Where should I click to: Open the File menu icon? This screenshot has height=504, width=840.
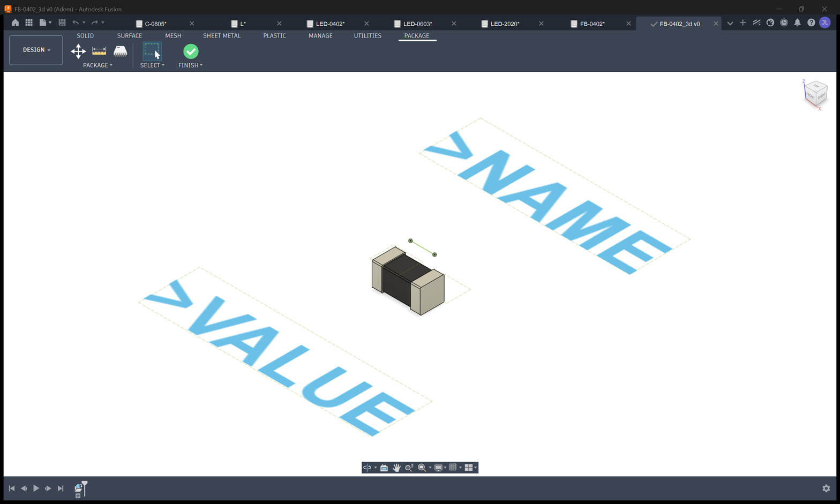click(43, 22)
